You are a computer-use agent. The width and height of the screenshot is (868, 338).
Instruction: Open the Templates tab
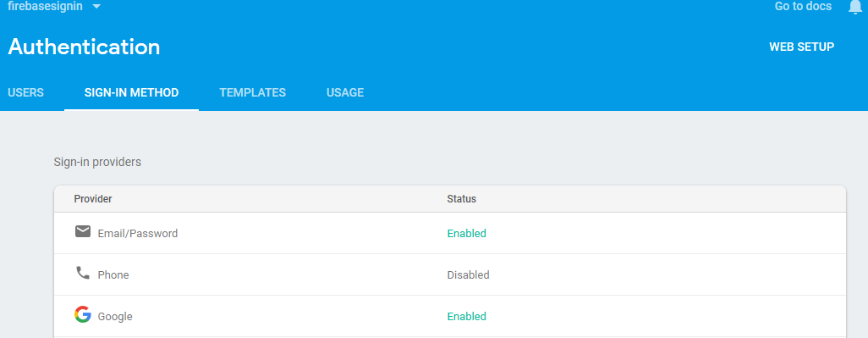click(252, 92)
